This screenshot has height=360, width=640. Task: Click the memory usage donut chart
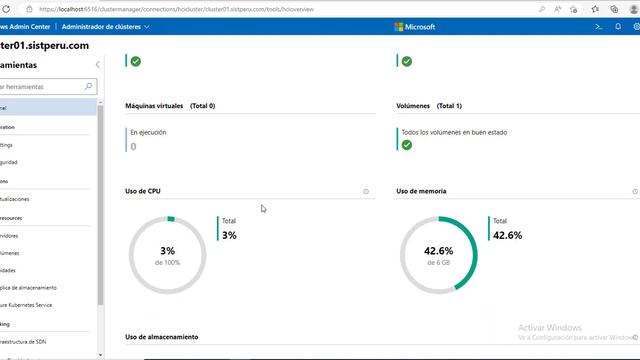point(439,255)
